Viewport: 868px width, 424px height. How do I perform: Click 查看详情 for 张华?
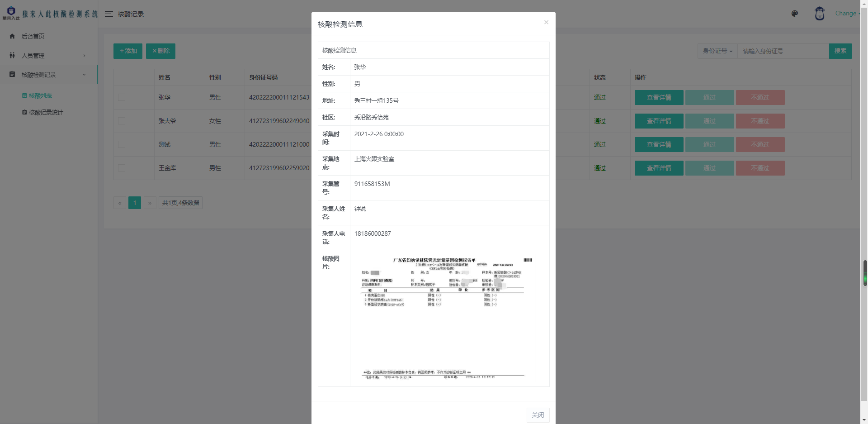click(x=659, y=97)
